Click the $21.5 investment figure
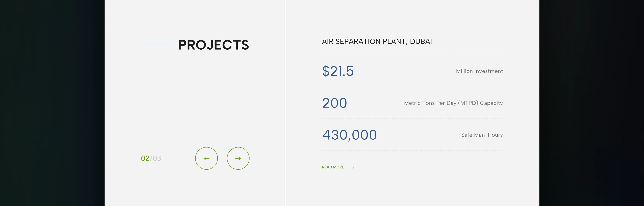Viewport: 644px width, 206px height. pyautogui.click(x=338, y=71)
